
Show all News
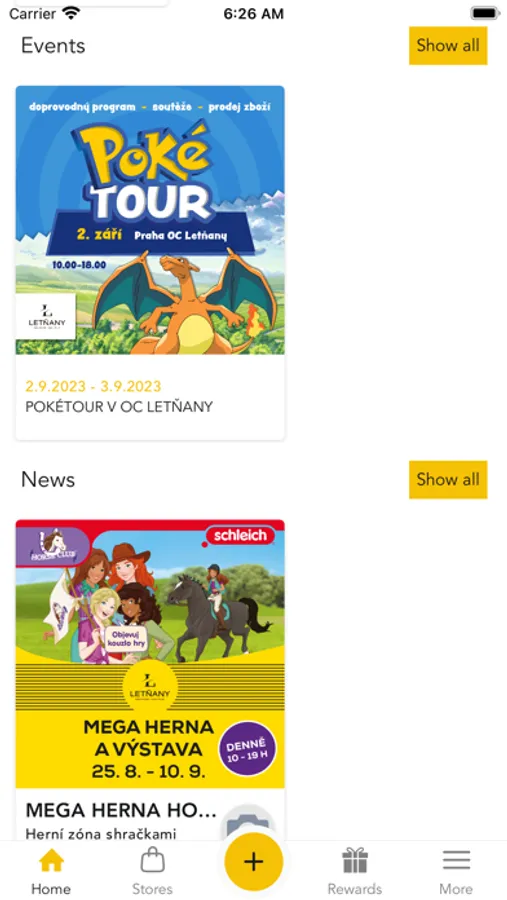(448, 479)
